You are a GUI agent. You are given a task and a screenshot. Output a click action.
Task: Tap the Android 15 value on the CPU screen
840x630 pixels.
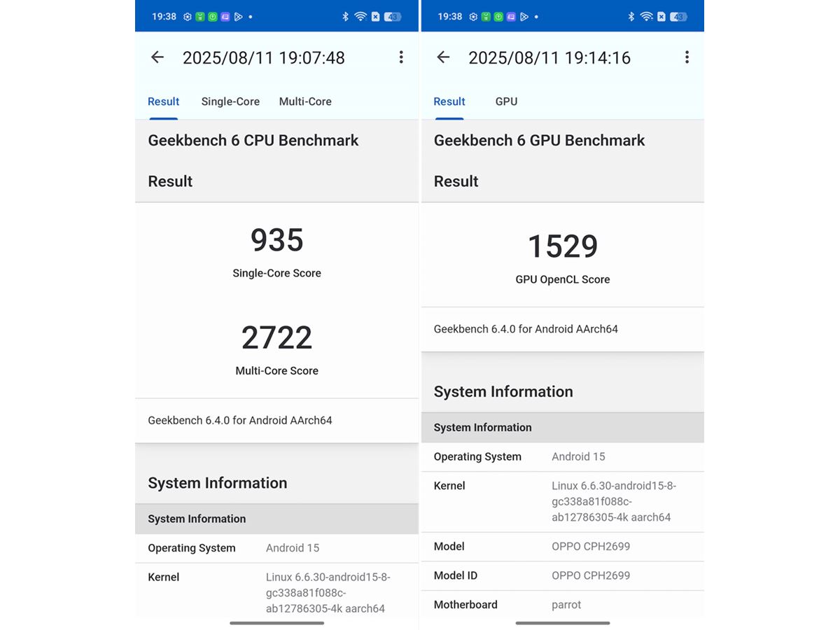(x=293, y=548)
